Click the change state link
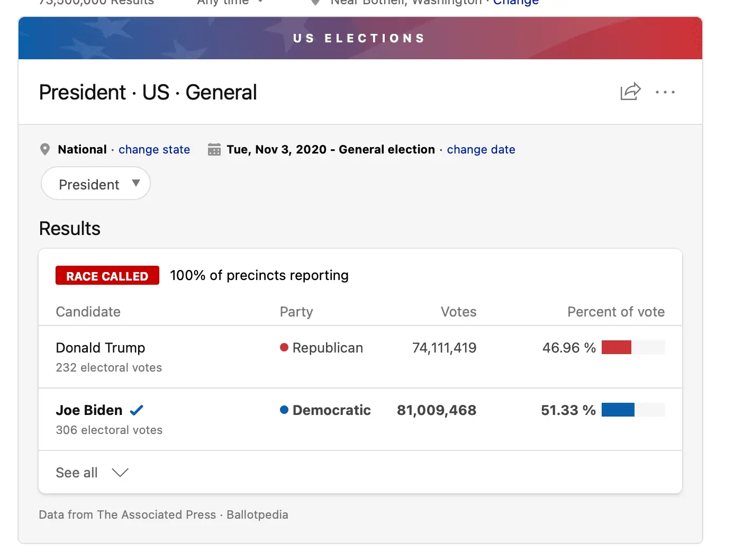The height and width of the screenshot is (560, 743). coord(154,149)
